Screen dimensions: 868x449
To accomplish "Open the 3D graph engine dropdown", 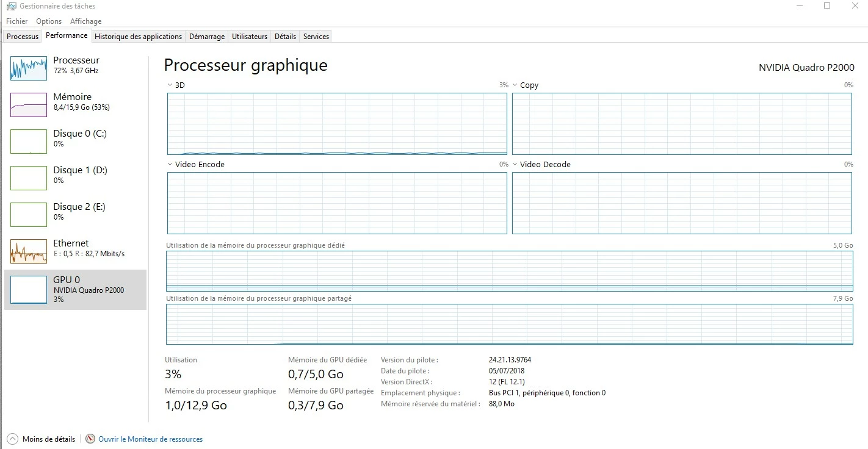I will 170,85.
